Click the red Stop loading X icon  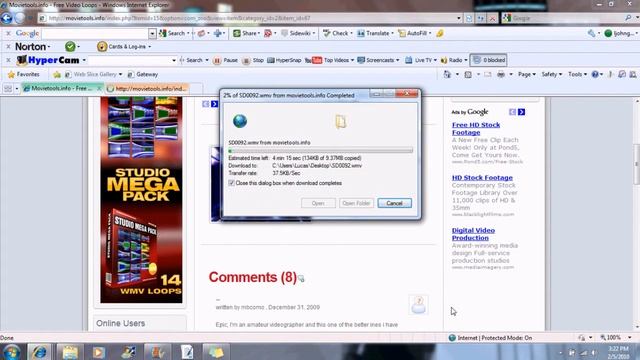(x=492, y=18)
